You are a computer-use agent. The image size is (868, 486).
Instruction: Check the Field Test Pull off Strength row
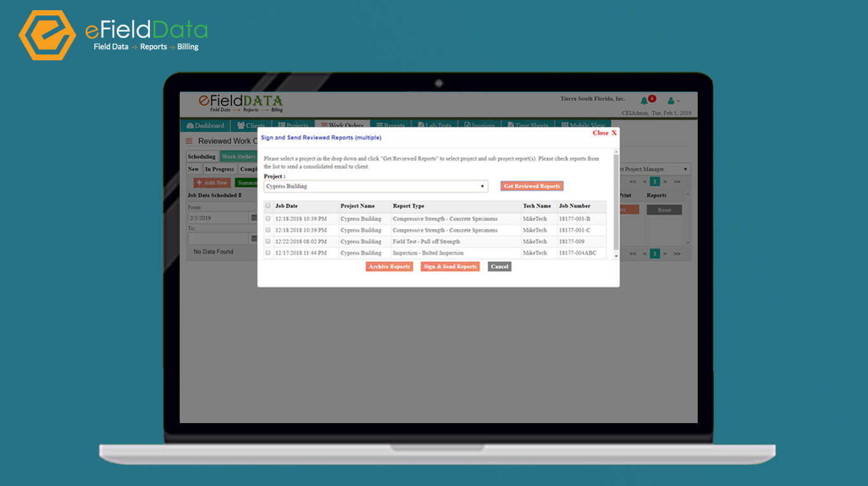point(268,241)
